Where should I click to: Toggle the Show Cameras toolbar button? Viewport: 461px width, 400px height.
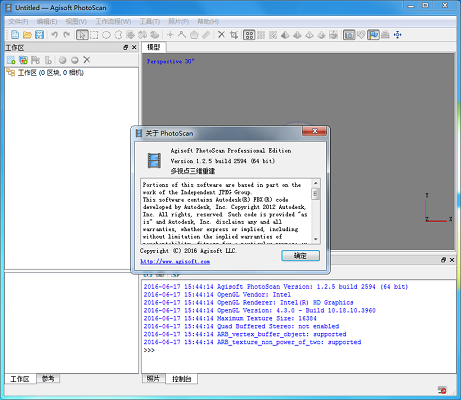pyautogui.click(x=349, y=35)
